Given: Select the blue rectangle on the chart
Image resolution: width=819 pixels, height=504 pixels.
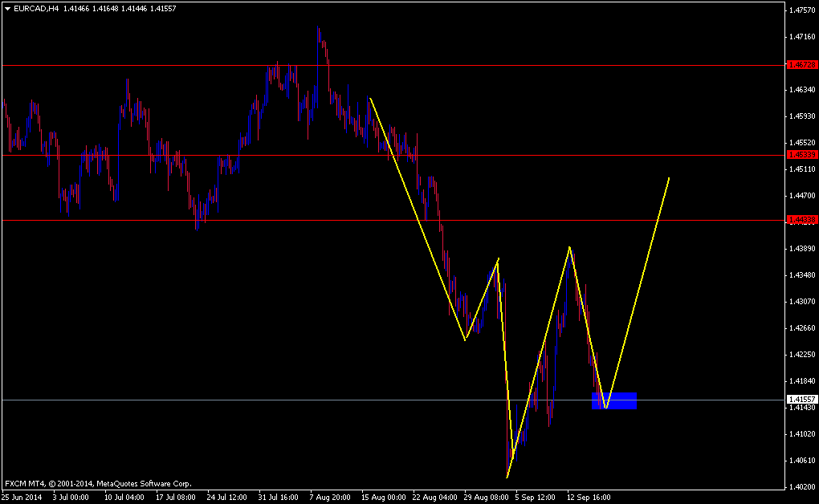Looking at the screenshot, I should 614,400.
